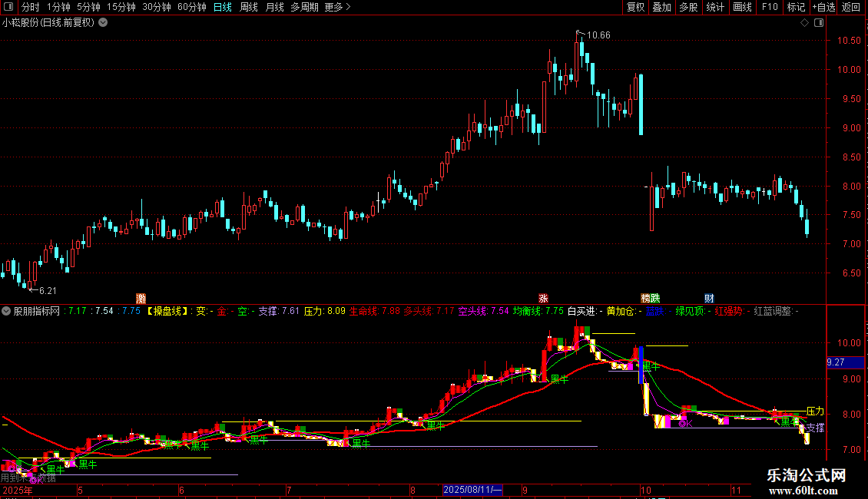Click month 9 on time axis
868x499 pixels.
[525, 490]
